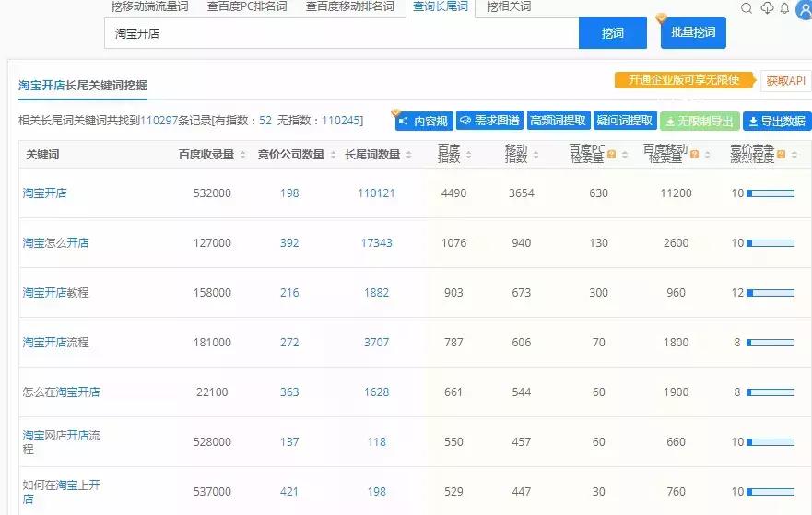Open keyword link 淘宝网店开店流程
The height and width of the screenshot is (515, 812).
point(61,442)
